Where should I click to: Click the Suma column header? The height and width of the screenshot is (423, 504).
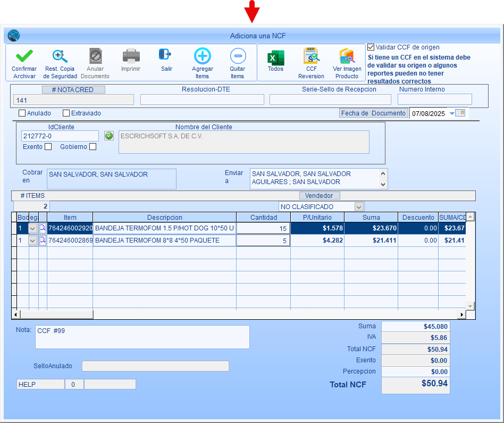click(x=371, y=218)
